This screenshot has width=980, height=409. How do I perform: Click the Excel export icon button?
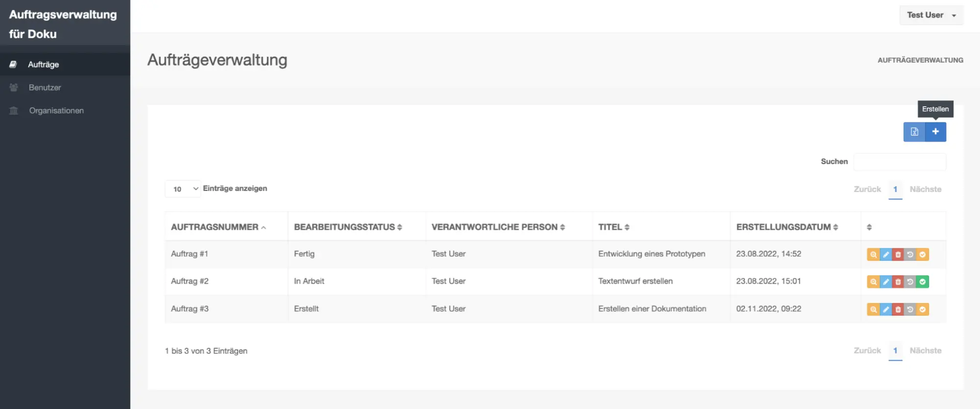pos(914,132)
